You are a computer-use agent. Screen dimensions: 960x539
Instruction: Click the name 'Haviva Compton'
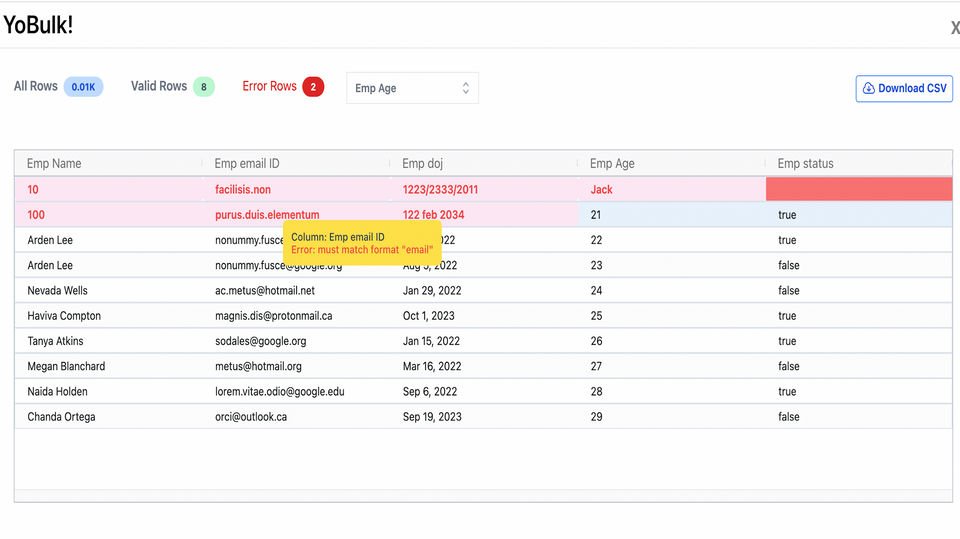pyautogui.click(x=64, y=316)
